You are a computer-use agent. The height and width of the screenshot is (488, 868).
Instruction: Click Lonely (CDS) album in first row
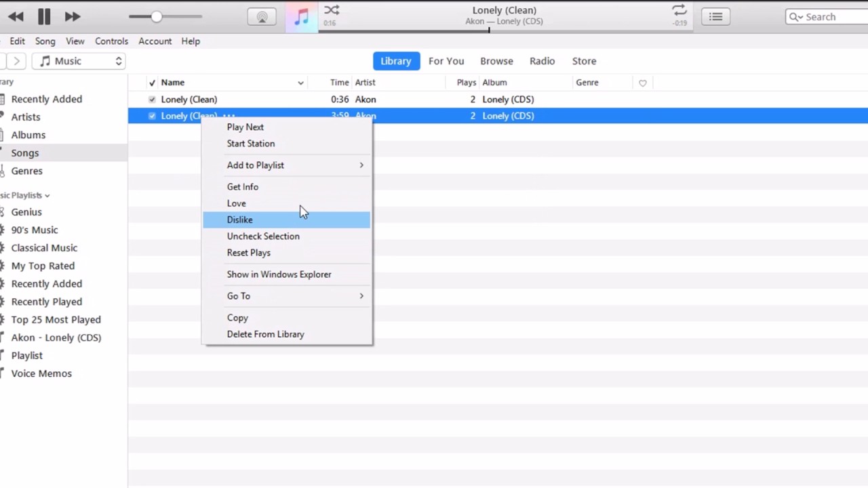tap(508, 100)
